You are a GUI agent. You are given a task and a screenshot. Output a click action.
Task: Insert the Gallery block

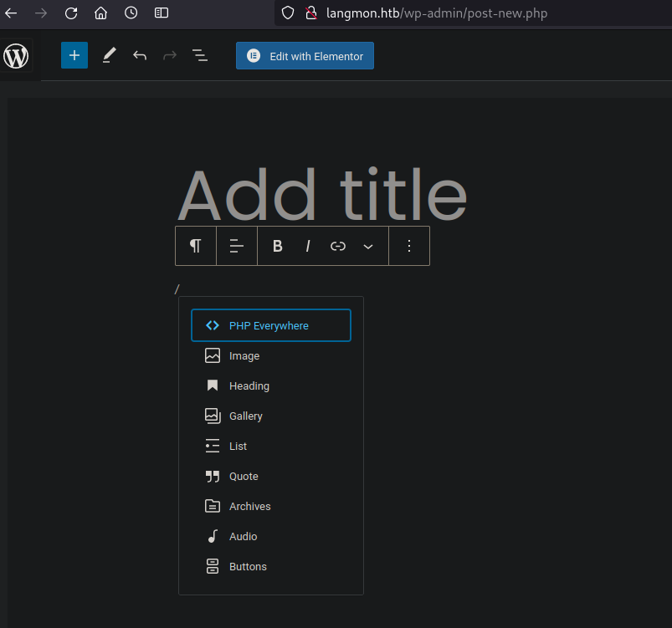(x=271, y=416)
